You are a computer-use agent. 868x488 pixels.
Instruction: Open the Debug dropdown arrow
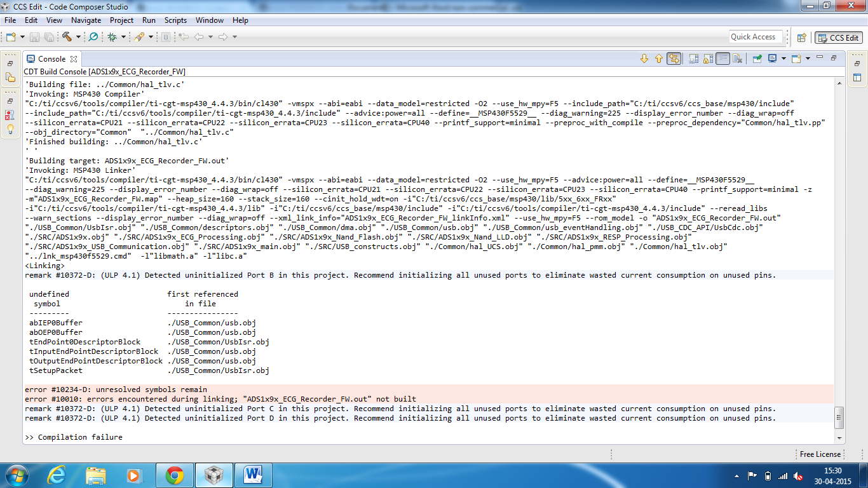click(x=123, y=37)
